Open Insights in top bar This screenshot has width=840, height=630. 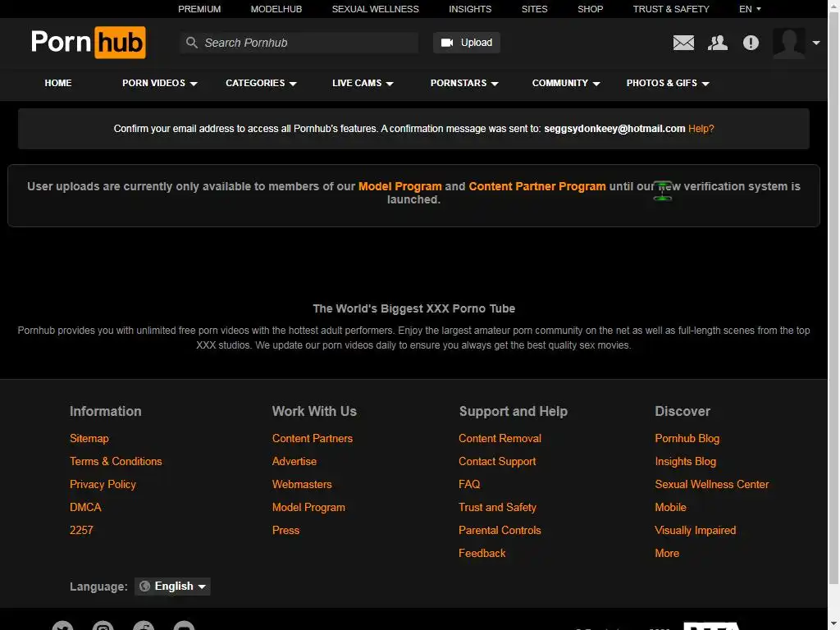point(470,9)
